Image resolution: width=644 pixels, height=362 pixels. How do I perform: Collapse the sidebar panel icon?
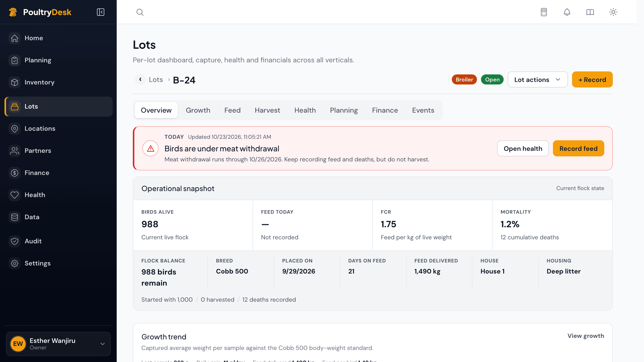click(101, 12)
